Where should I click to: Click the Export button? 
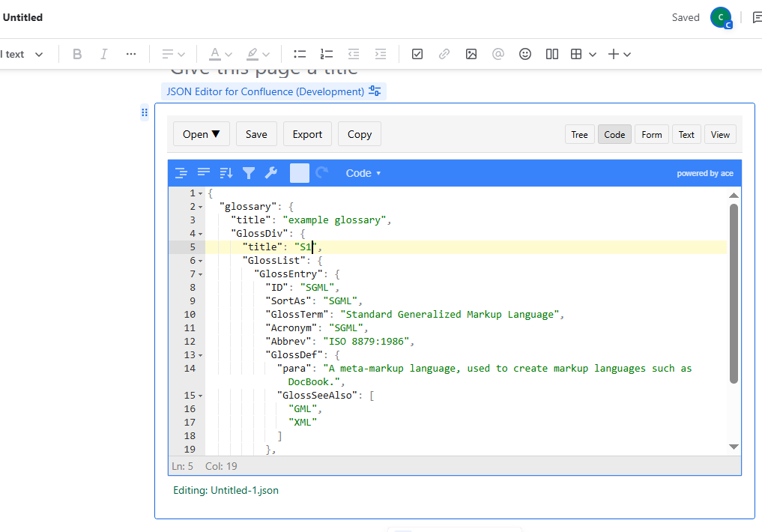coord(307,134)
